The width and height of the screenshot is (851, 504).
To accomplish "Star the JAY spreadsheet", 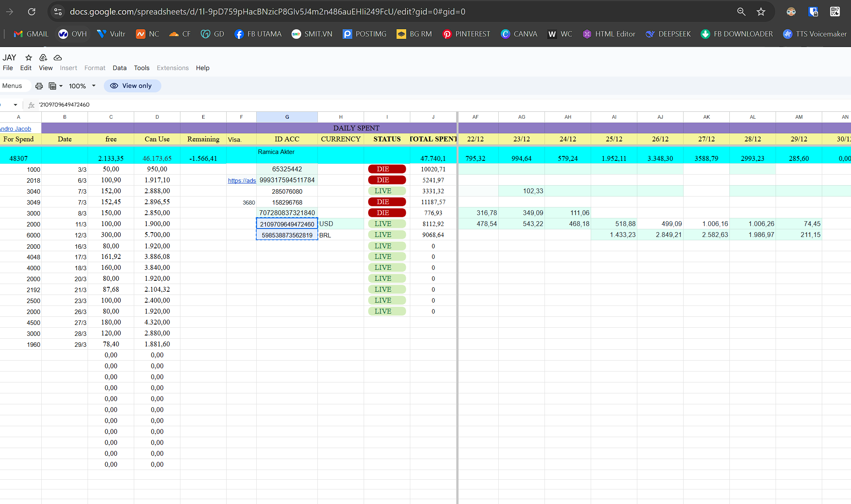I will click(28, 58).
